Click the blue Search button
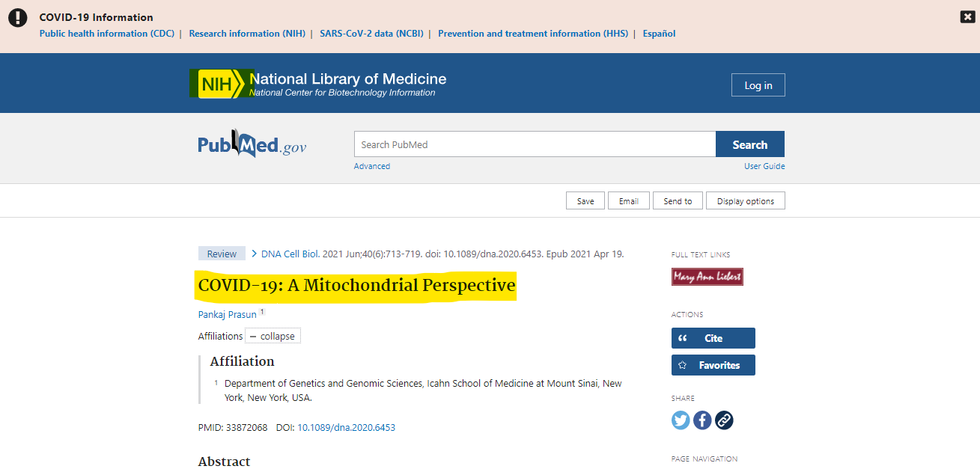 [750, 144]
